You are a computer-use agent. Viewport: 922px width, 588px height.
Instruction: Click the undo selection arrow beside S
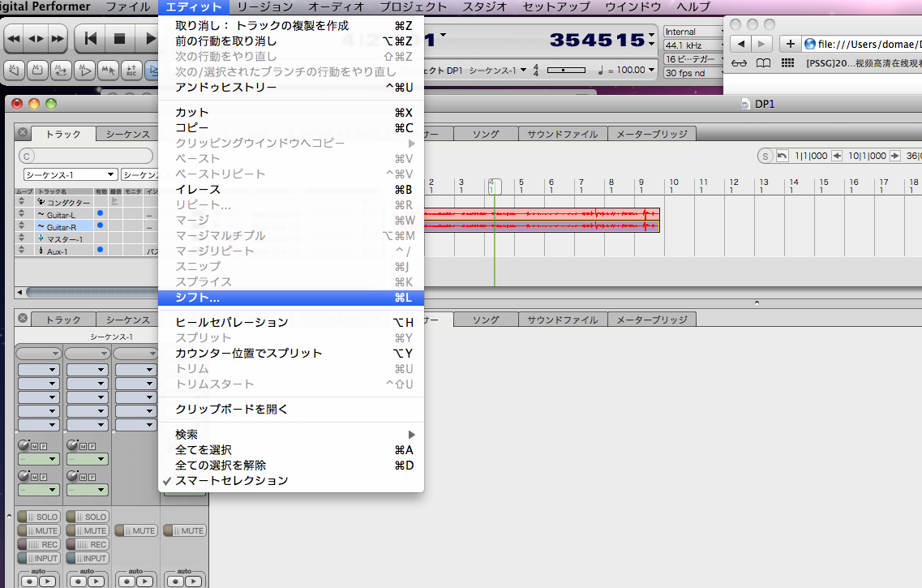782,156
